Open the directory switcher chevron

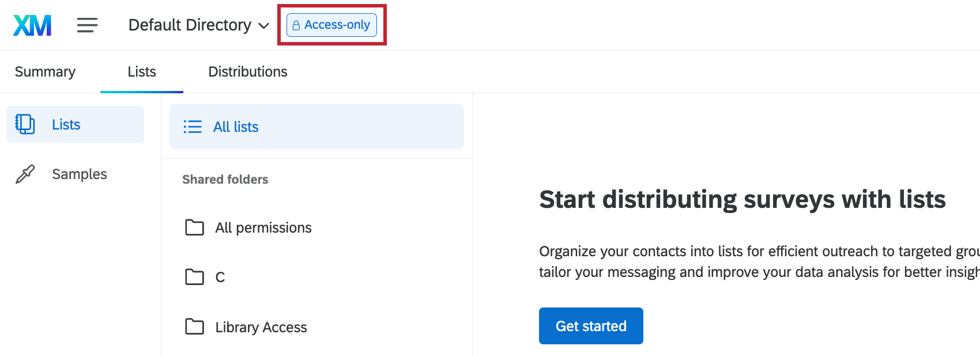click(x=263, y=25)
